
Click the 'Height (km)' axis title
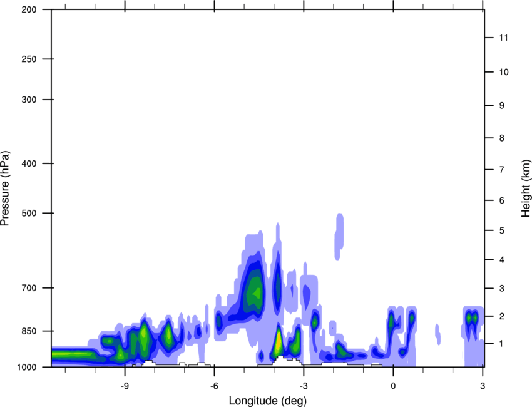526,188
